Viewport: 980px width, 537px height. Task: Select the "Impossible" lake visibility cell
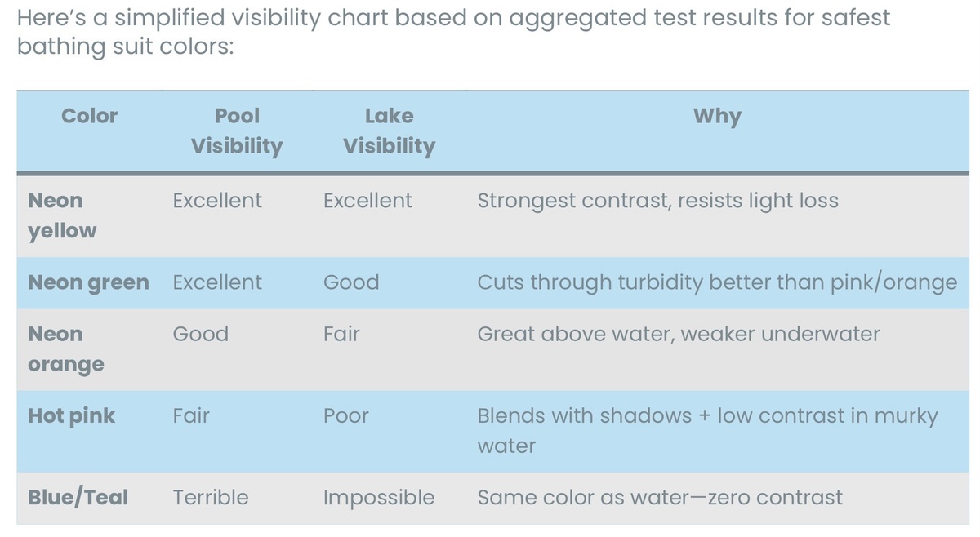pos(379,497)
